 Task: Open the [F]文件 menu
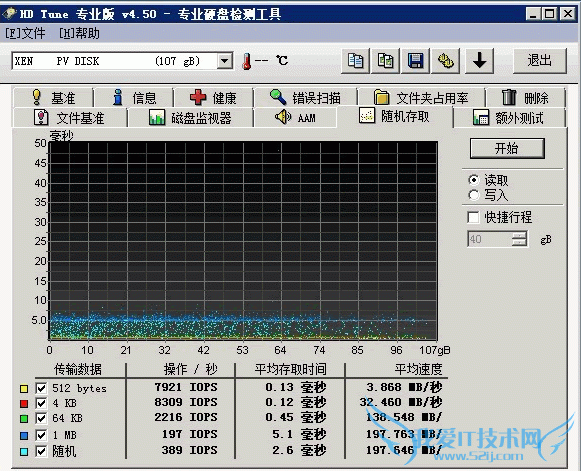pos(25,34)
